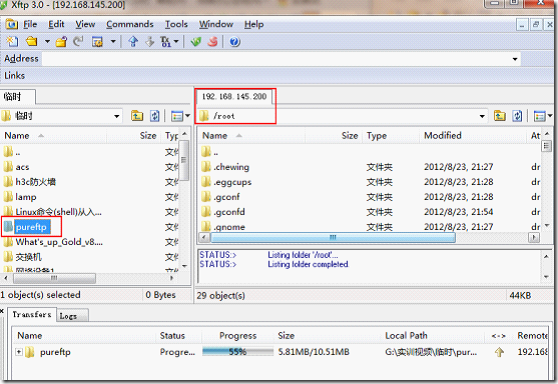Open the Tools menu
Viewport: 558px width, 384px height.
click(x=176, y=24)
